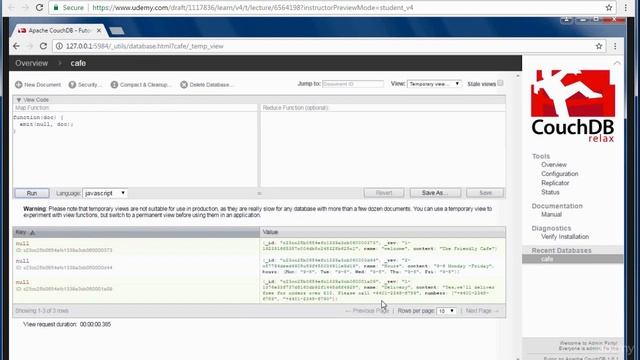The image size is (640, 360).
Task: Create a New Document
Action: click(x=38, y=84)
